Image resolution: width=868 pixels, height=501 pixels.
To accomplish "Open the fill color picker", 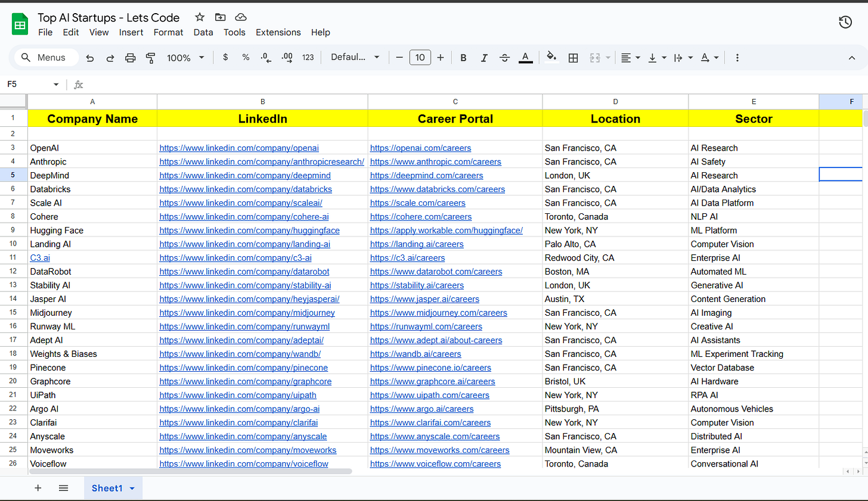I will [552, 57].
